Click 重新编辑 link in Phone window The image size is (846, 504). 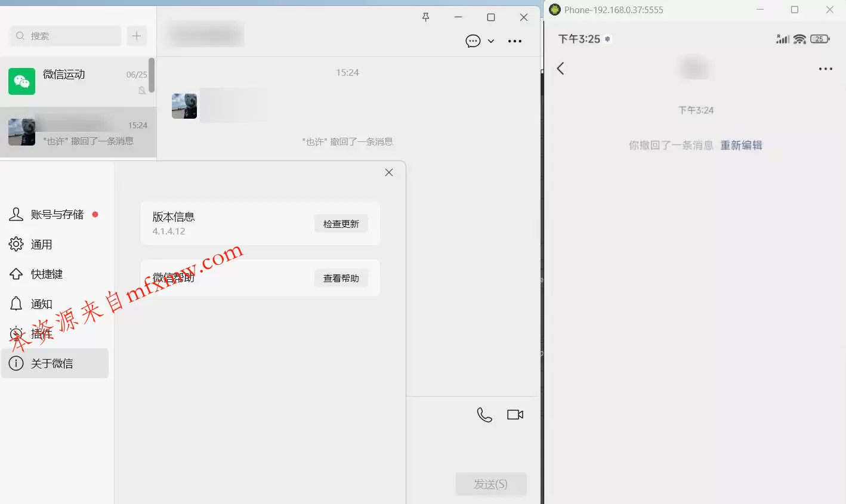[741, 146]
